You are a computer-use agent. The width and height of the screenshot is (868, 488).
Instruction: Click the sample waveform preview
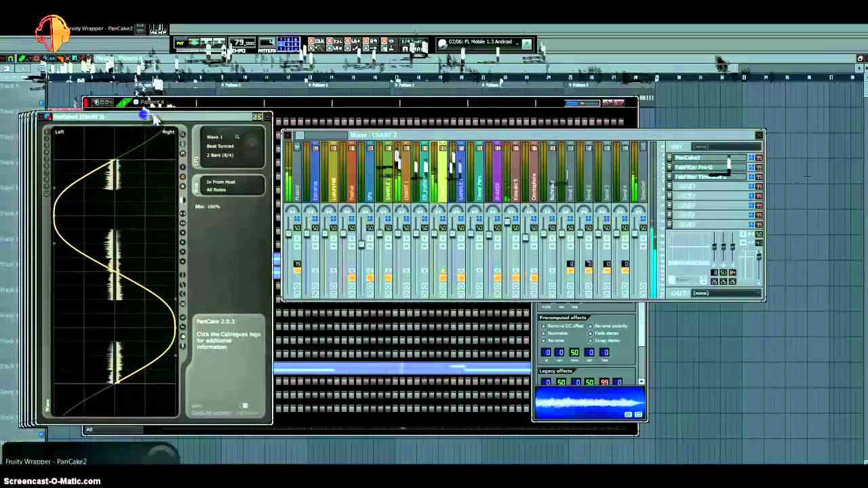589,403
